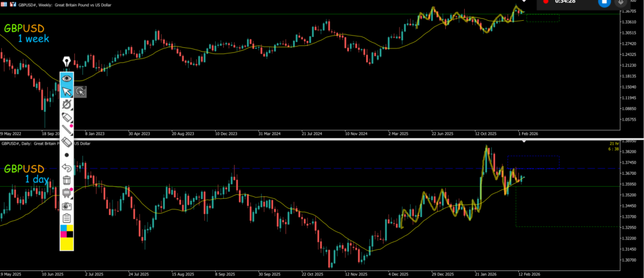Open the whiteboard cart tool options
The height and width of the screenshot is (278, 644).
point(67,193)
